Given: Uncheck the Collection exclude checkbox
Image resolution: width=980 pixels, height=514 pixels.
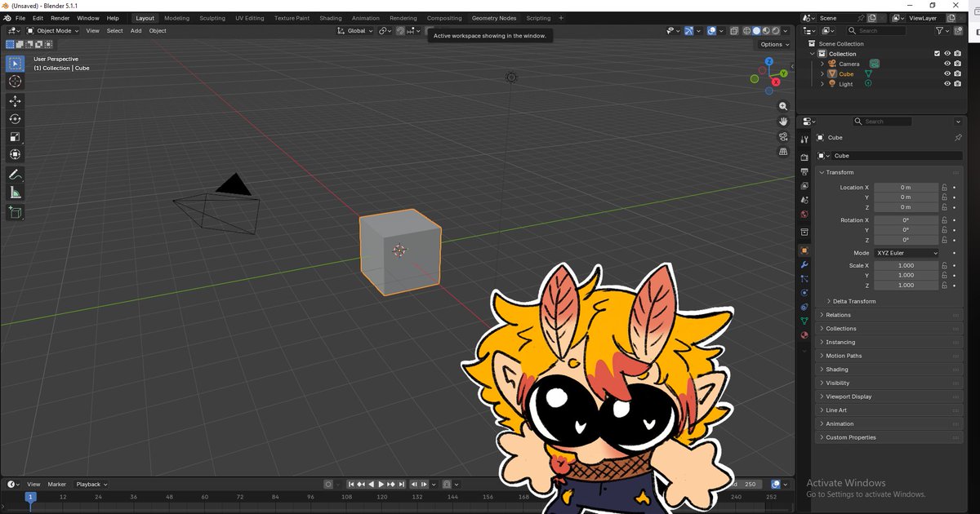Looking at the screenshot, I should pyautogui.click(x=937, y=54).
